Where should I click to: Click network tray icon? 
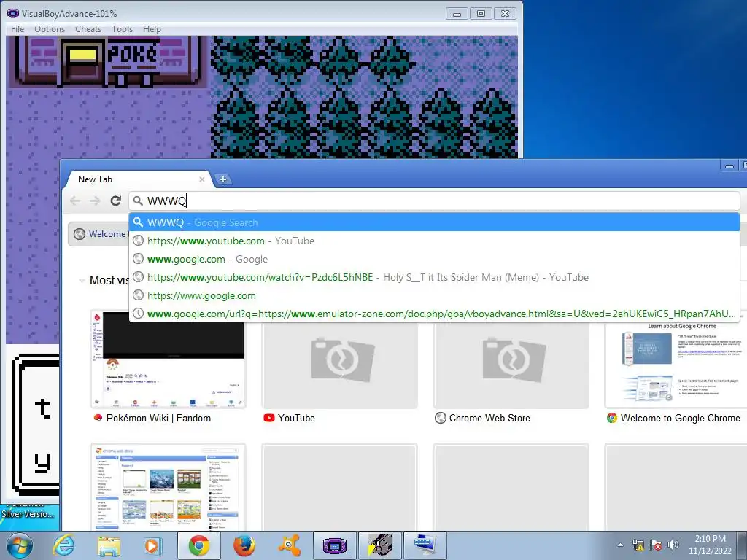tap(638, 545)
